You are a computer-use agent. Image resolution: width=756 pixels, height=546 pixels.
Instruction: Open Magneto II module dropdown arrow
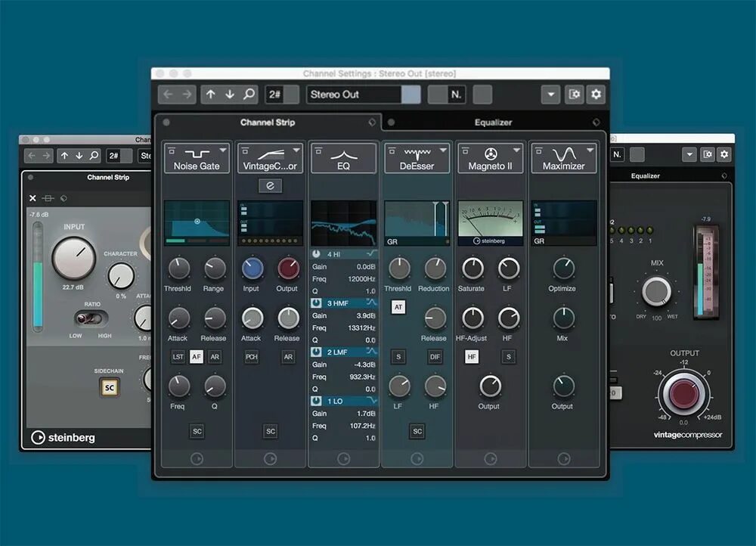516,150
